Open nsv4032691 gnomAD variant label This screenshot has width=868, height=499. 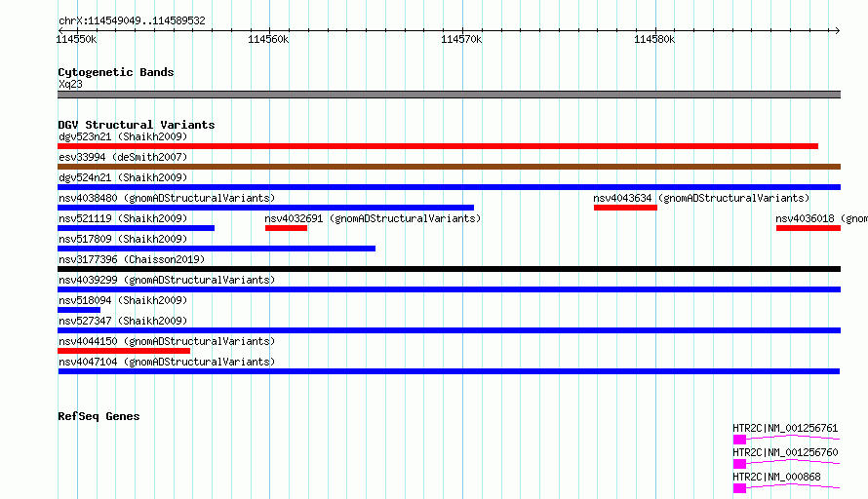(x=374, y=218)
